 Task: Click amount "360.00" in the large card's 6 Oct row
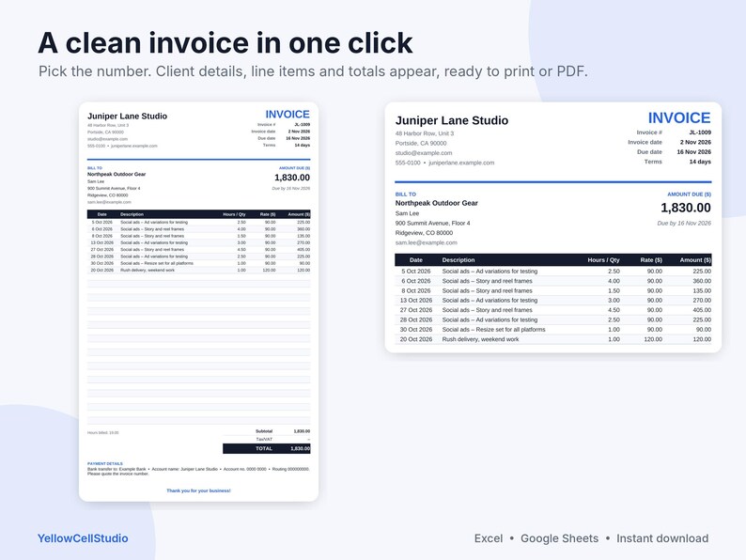pos(702,281)
